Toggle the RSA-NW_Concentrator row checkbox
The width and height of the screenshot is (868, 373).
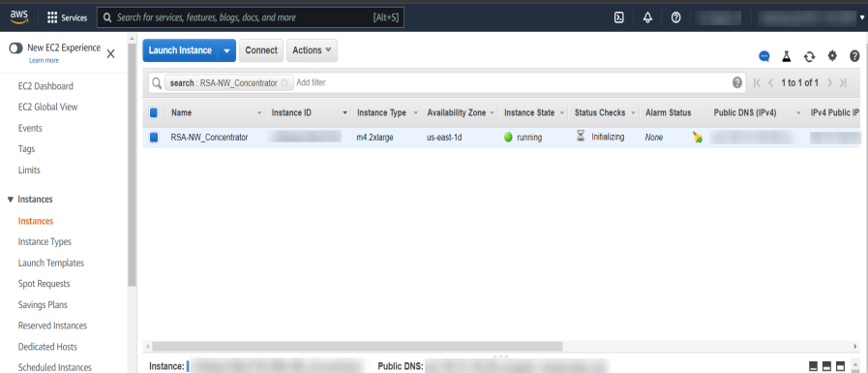pos(154,137)
